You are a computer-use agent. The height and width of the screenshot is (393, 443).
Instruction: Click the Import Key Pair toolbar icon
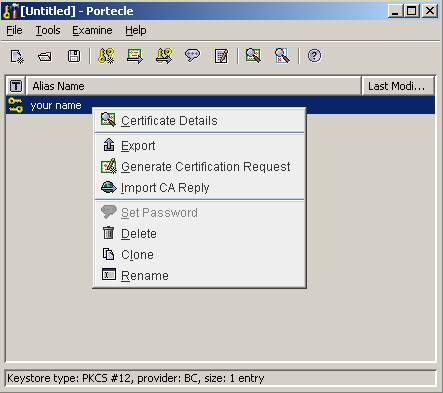(x=164, y=56)
